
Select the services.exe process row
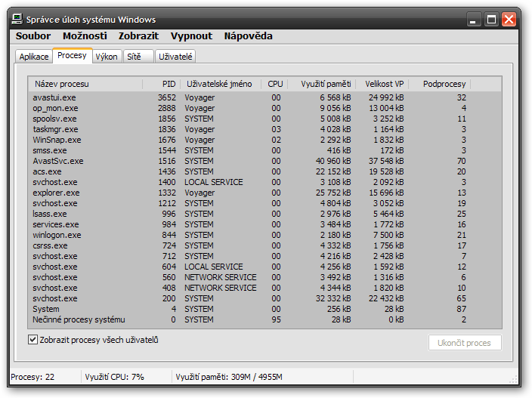pyautogui.click(x=264, y=224)
